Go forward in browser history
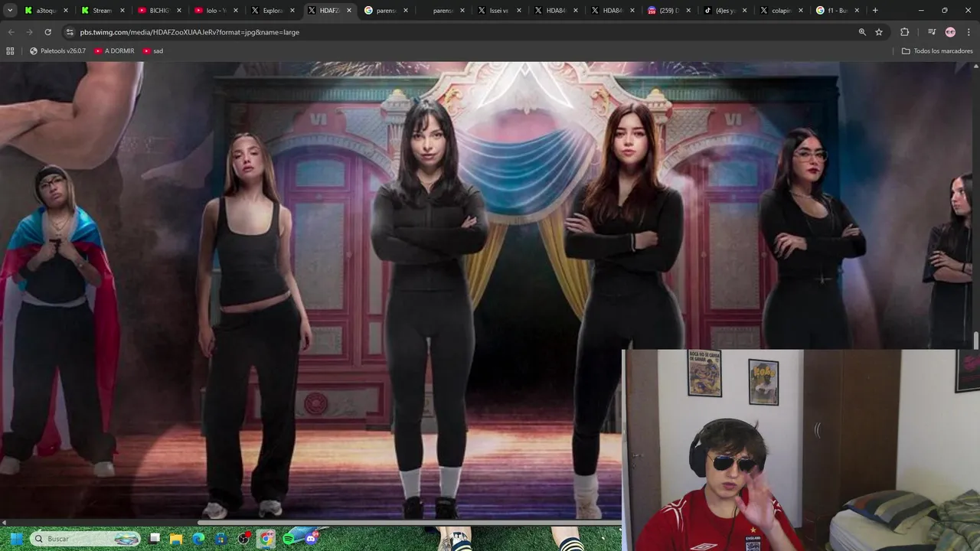 tap(29, 32)
